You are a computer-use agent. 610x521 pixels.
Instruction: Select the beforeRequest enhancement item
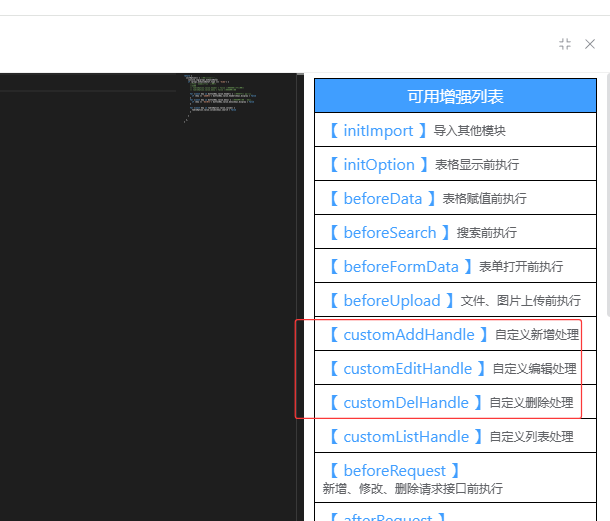tap(394, 470)
